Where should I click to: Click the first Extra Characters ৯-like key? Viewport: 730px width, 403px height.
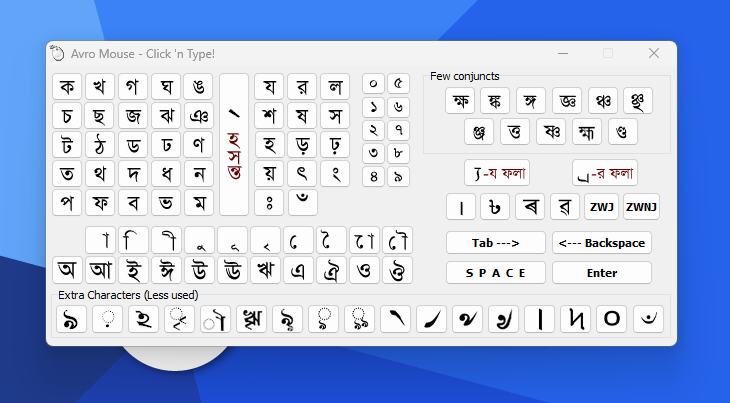click(x=71, y=319)
